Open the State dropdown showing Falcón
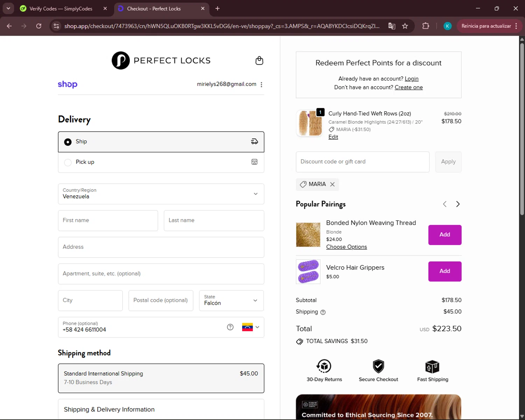 [x=231, y=300]
